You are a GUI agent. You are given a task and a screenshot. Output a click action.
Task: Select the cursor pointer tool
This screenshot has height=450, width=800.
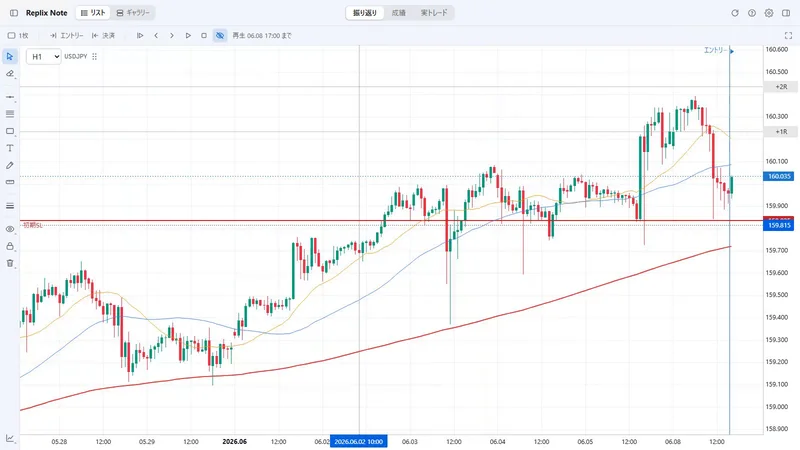coord(10,56)
